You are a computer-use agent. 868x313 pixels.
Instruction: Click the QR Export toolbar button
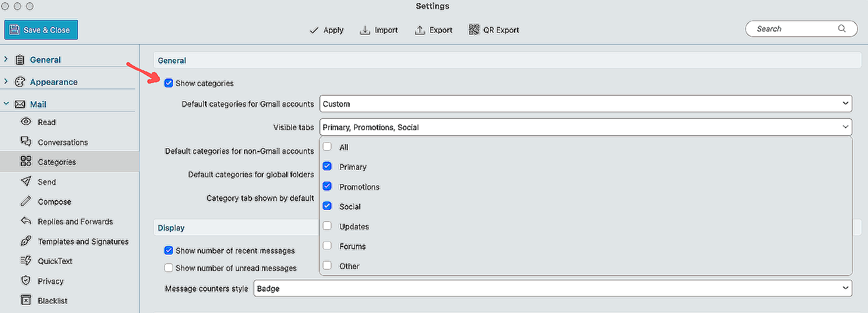[x=494, y=30]
